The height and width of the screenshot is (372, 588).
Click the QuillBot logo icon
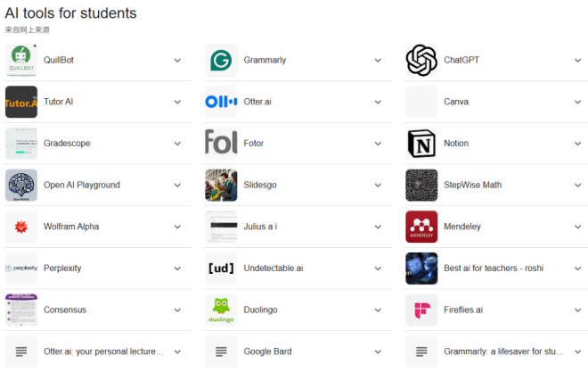point(21,60)
